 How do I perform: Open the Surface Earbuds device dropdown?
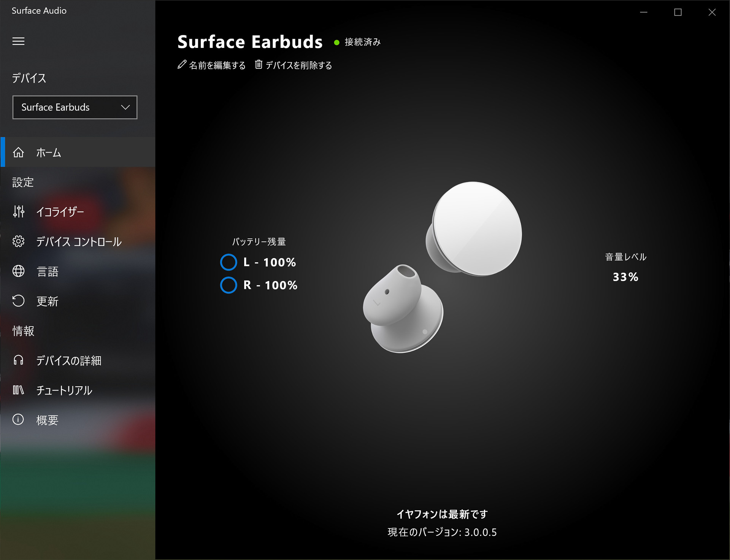75,107
